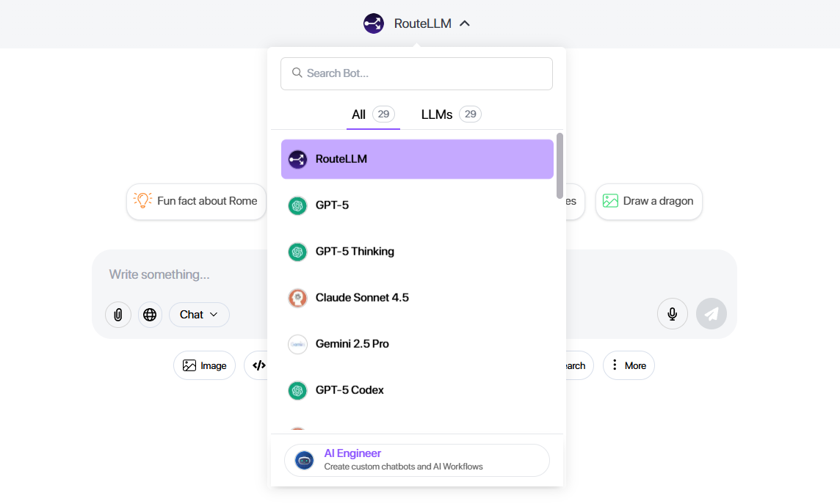Image resolution: width=840 pixels, height=504 pixels.
Task: Open the Chat mode dropdown
Action: click(x=199, y=315)
